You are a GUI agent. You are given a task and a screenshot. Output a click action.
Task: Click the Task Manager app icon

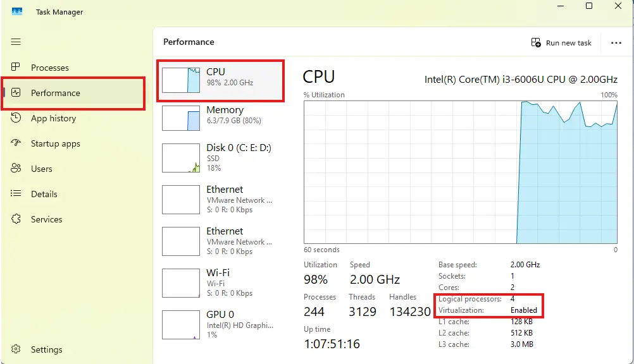point(17,11)
